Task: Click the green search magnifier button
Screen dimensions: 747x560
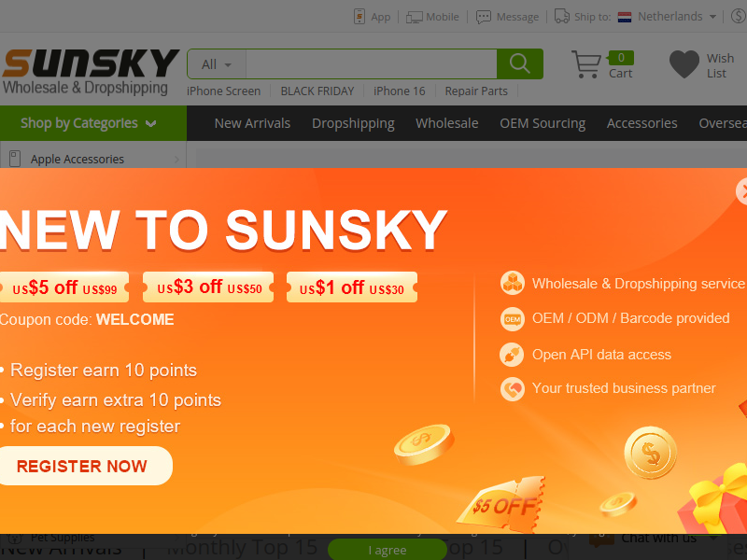Action: (519, 63)
